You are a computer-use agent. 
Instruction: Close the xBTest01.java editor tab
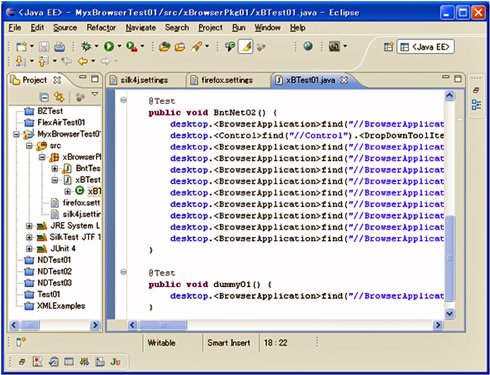click(344, 80)
